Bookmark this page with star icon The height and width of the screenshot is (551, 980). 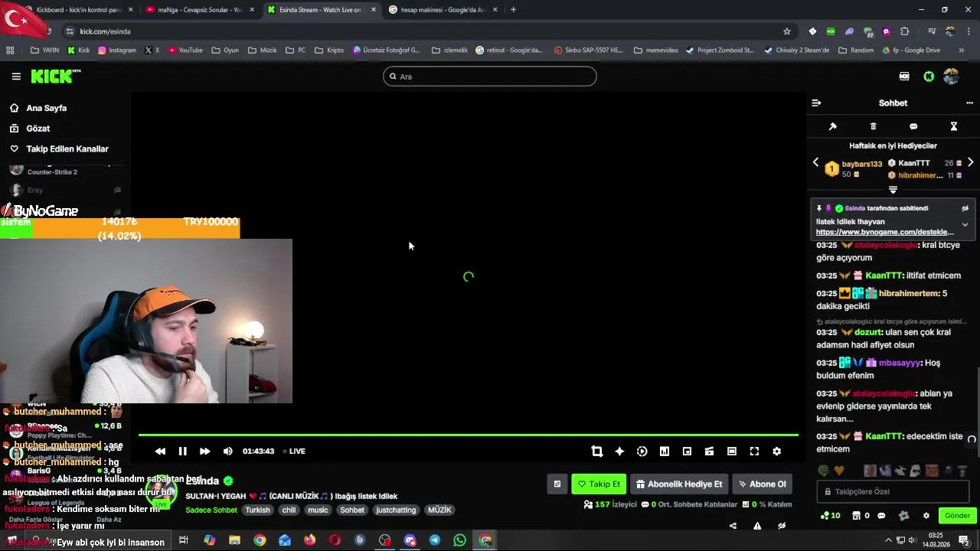787,31
